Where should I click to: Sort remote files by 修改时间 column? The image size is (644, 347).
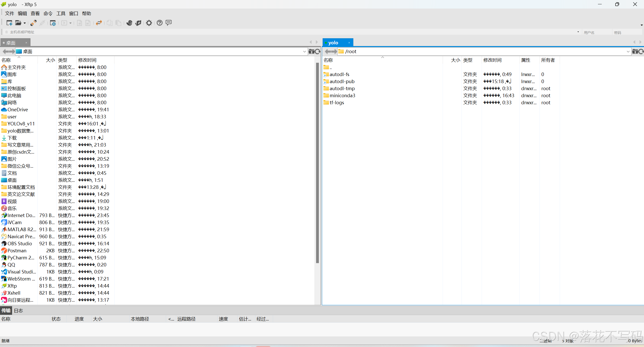(x=500, y=60)
